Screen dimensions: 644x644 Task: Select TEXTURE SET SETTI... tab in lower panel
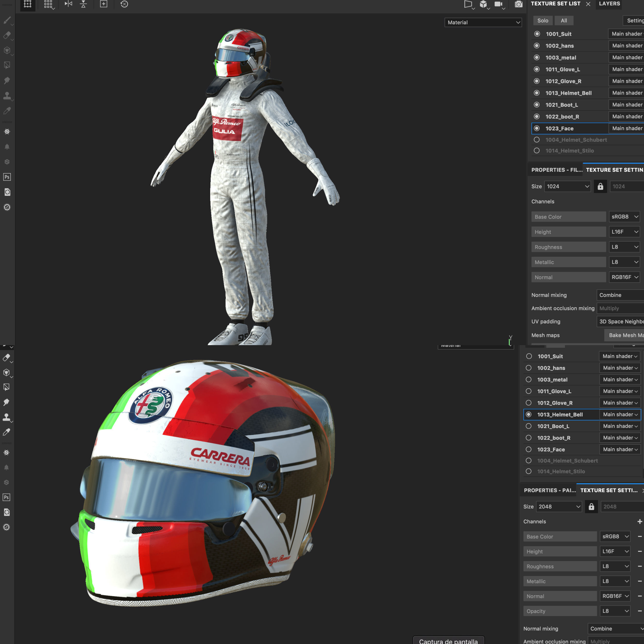(x=609, y=490)
